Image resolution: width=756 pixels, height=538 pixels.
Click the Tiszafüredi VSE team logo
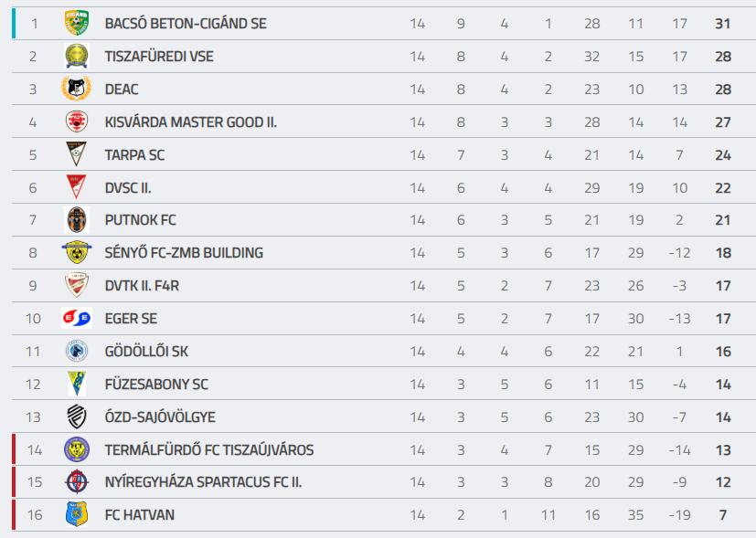point(77,56)
